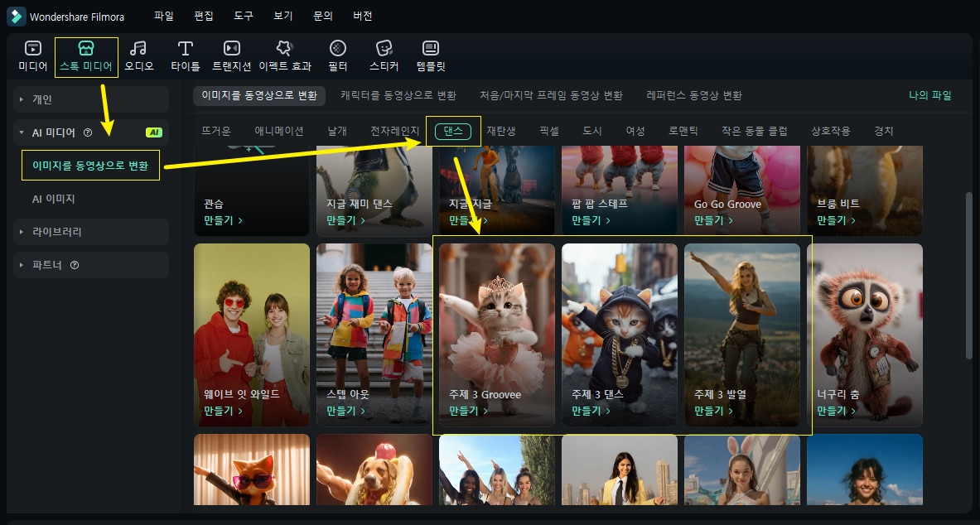The image size is (980, 525).
Task: Click 만들기 under Go Go Groove
Action: click(x=713, y=220)
